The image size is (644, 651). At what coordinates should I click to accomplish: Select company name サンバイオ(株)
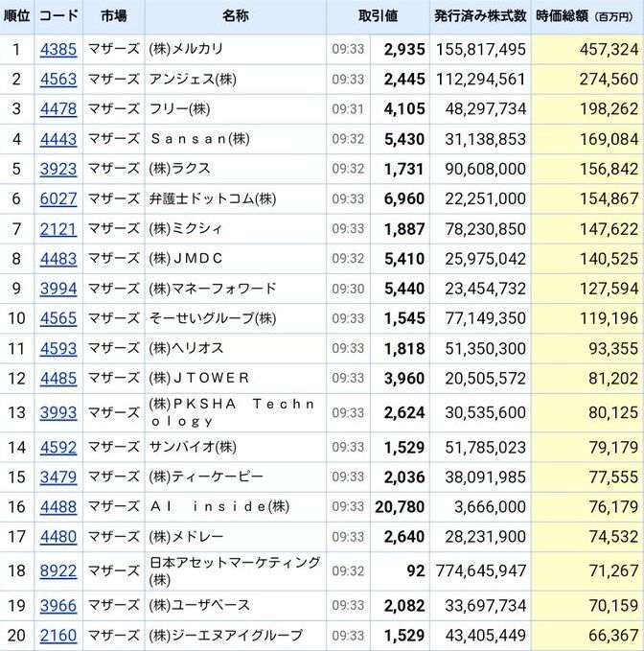point(193,447)
